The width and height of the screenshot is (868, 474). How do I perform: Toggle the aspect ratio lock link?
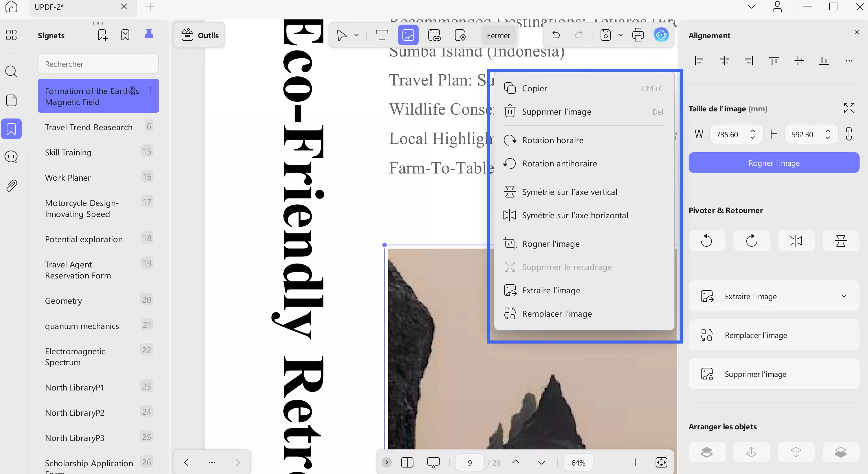pos(849,134)
